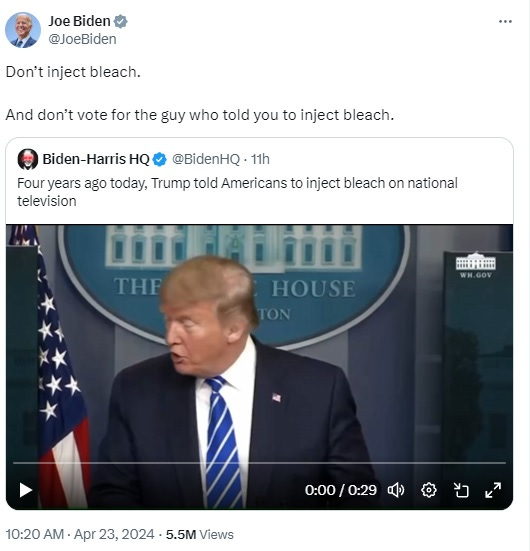Open video settings gear
This screenshot has width=530, height=551.
428,490
